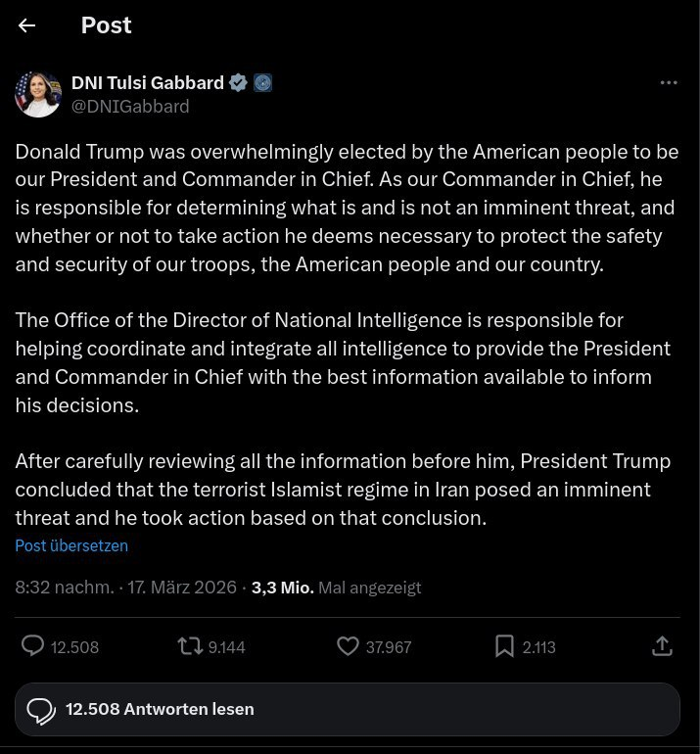Share the post via the upload icon

(662, 646)
